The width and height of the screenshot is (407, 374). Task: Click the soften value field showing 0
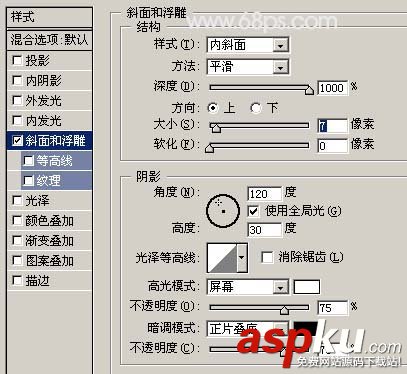click(x=333, y=146)
